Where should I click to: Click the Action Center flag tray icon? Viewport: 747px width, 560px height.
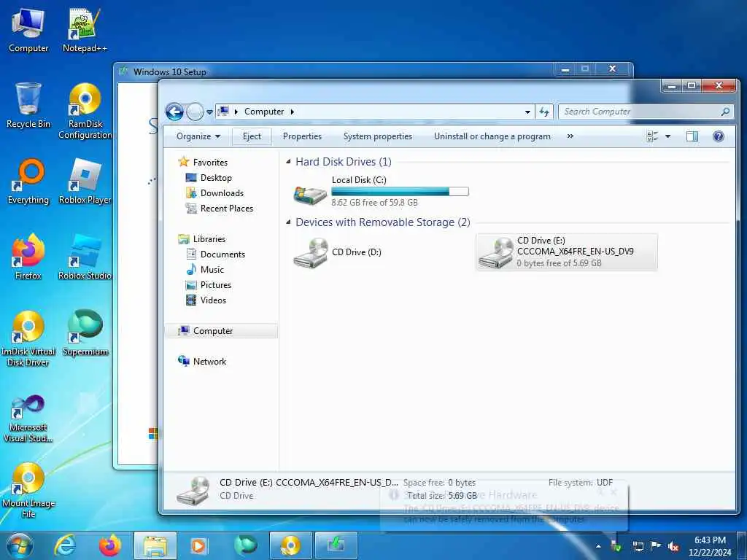656,546
